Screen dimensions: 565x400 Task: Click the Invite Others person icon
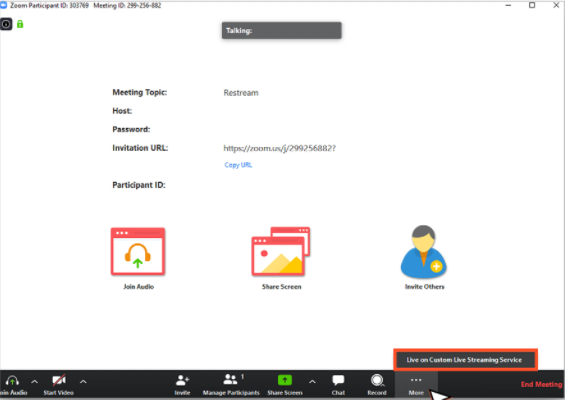[x=424, y=252]
